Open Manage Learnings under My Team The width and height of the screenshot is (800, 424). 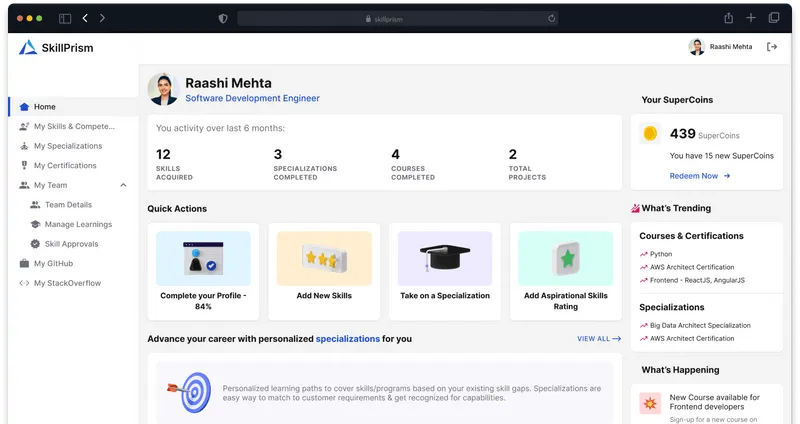click(78, 224)
